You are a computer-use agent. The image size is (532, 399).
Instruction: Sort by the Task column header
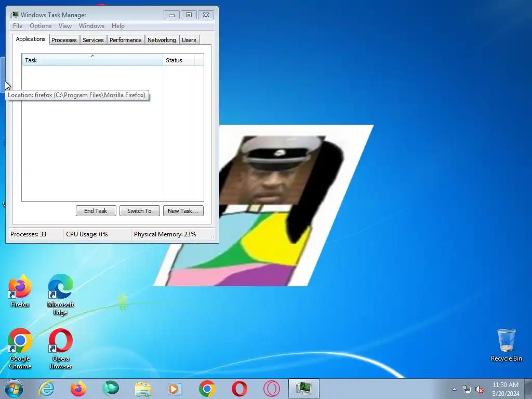coord(92,60)
